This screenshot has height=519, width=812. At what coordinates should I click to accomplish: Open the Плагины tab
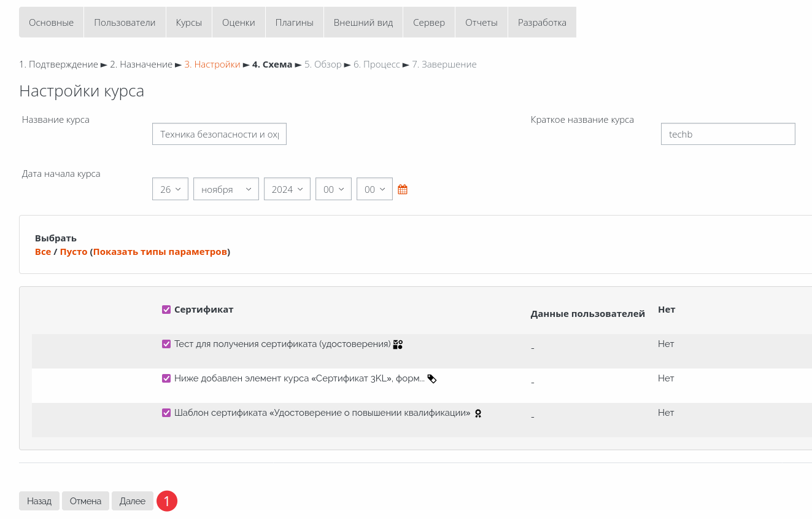click(294, 22)
